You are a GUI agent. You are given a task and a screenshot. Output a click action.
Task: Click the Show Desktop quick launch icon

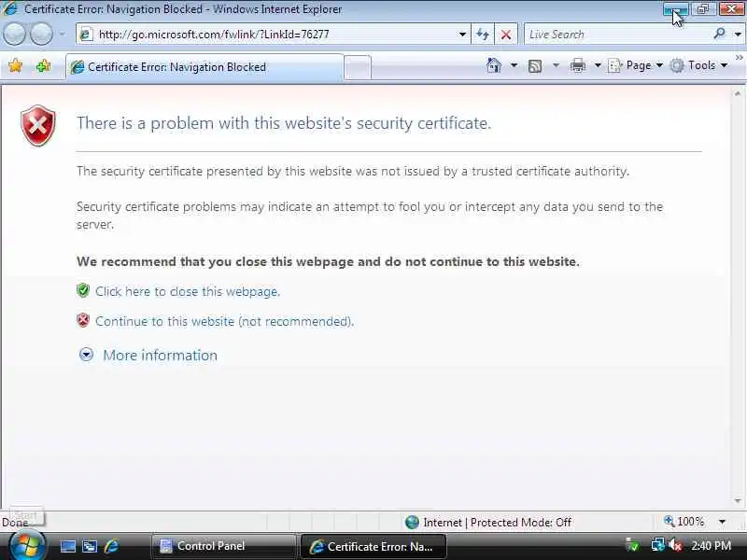[67, 546]
